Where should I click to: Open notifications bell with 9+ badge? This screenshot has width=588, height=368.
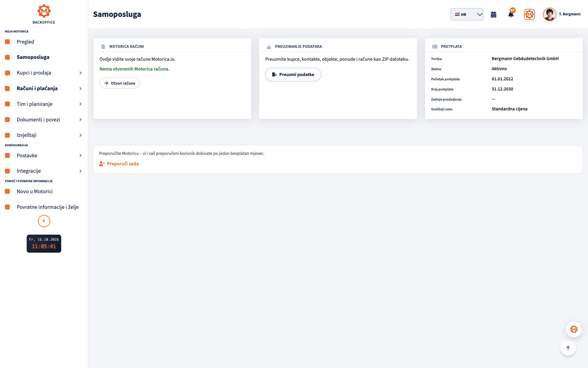pos(511,14)
